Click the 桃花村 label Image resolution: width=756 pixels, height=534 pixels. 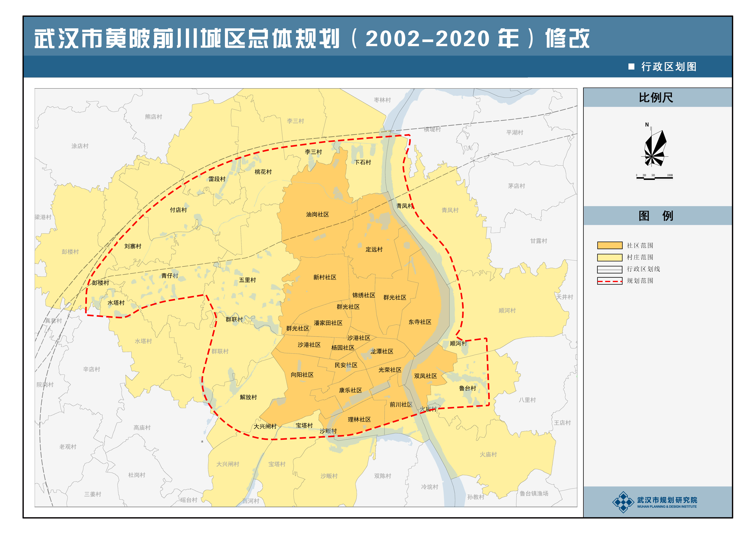(x=263, y=172)
